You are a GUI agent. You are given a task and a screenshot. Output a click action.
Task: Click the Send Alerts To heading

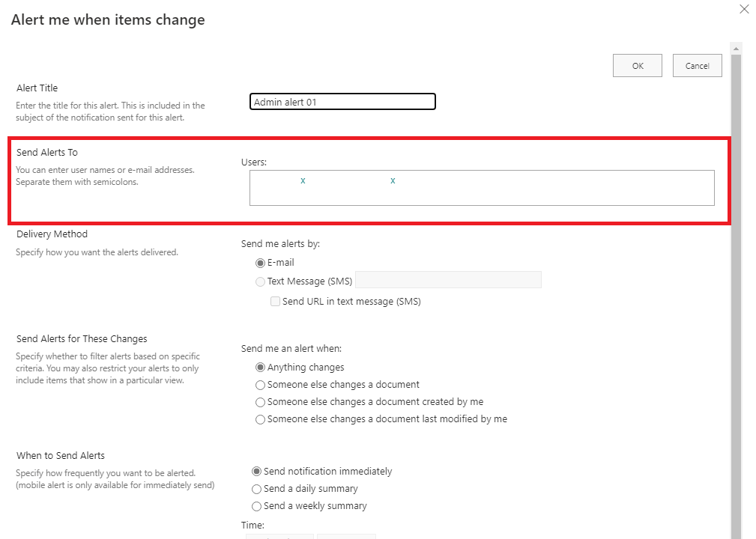pyautogui.click(x=46, y=152)
